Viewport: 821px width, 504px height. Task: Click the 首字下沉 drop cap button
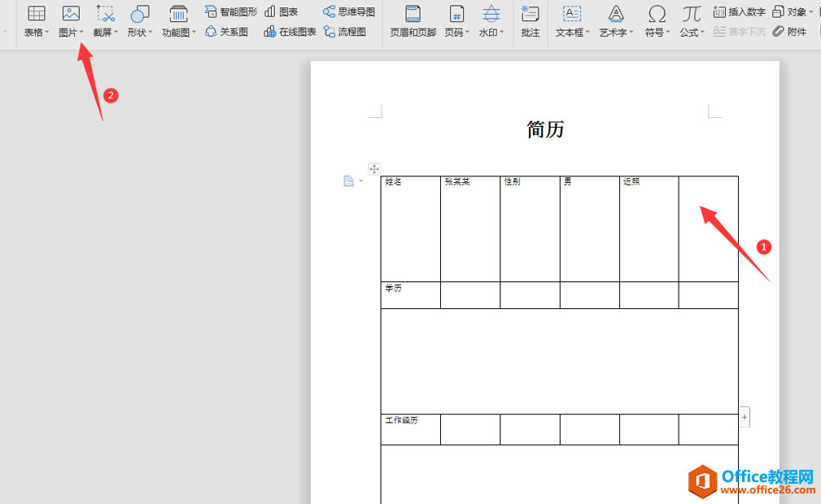click(740, 32)
